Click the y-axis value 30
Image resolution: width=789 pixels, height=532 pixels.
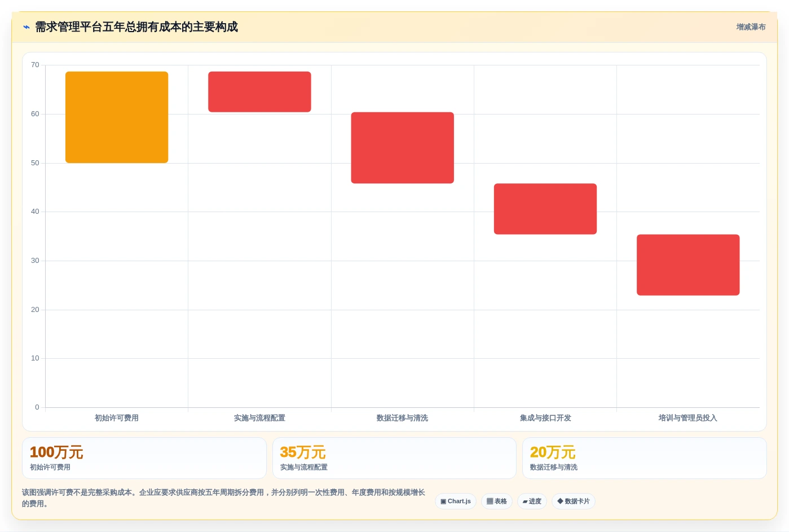35,261
